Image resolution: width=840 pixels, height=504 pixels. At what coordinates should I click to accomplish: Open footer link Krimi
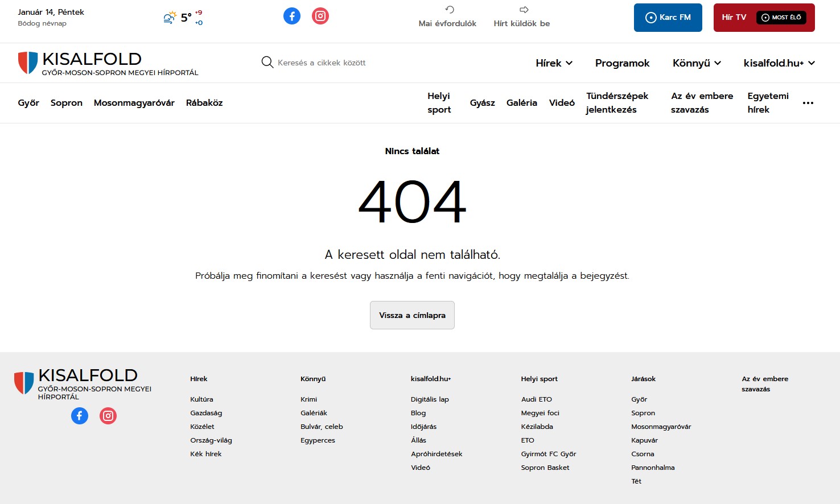309,399
